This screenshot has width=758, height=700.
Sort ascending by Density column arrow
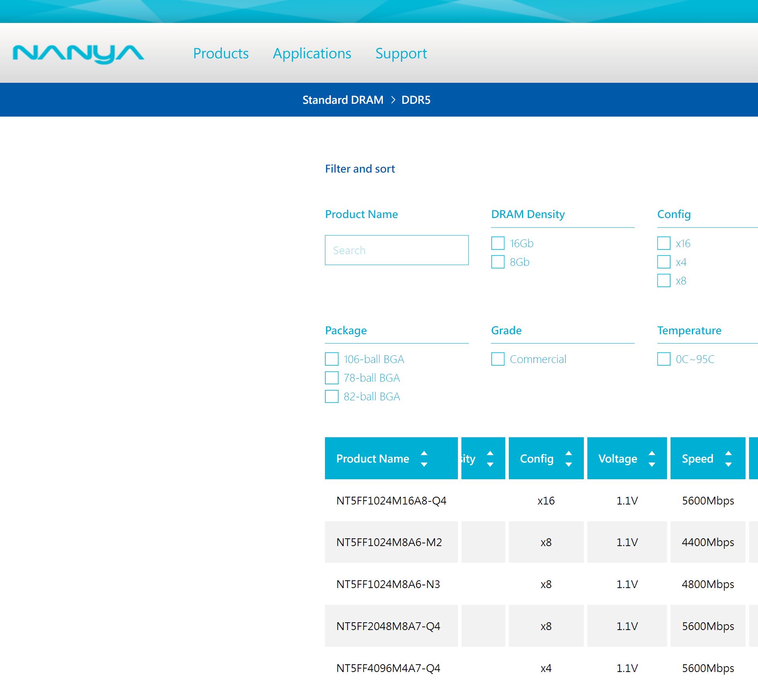click(x=490, y=453)
